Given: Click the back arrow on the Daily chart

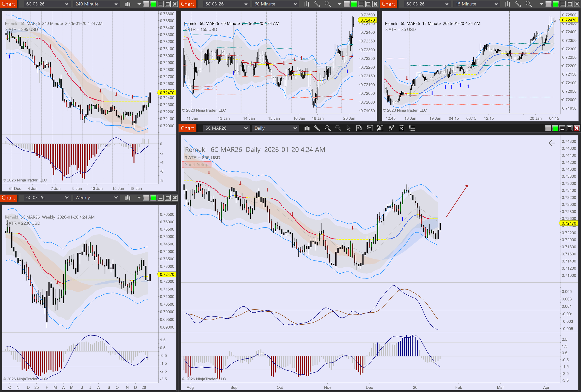Looking at the screenshot, I should 552,143.
